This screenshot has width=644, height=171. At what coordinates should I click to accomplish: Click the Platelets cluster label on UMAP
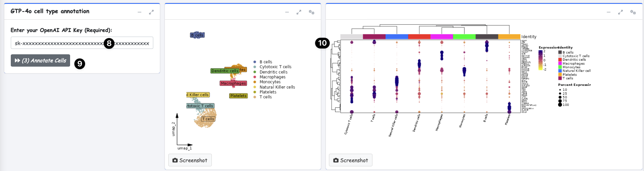pos(238,96)
